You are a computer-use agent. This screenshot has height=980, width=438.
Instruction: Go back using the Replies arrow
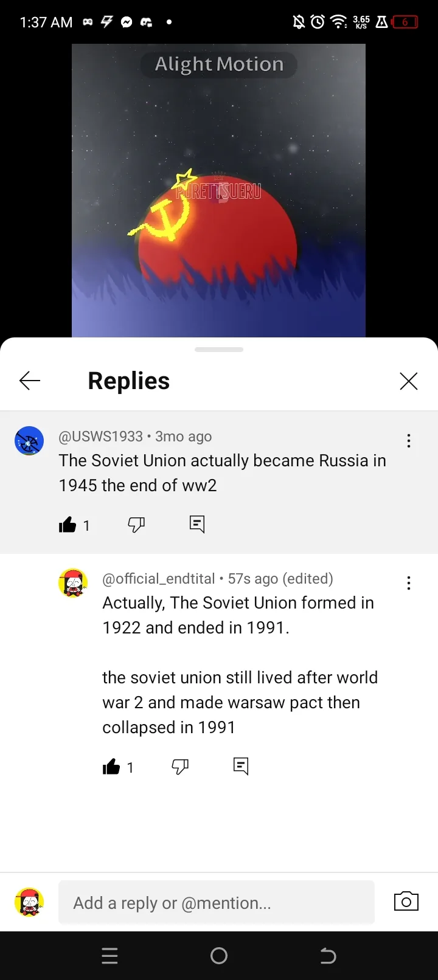click(x=30, y=381)
